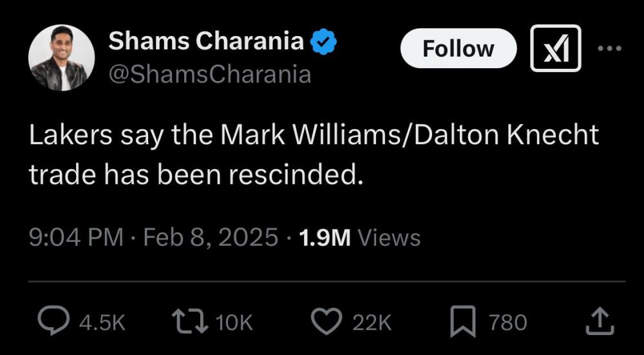This screenshot has height=355, width=644.
Task: Click the 22K likes count
Action: point(372,322)
